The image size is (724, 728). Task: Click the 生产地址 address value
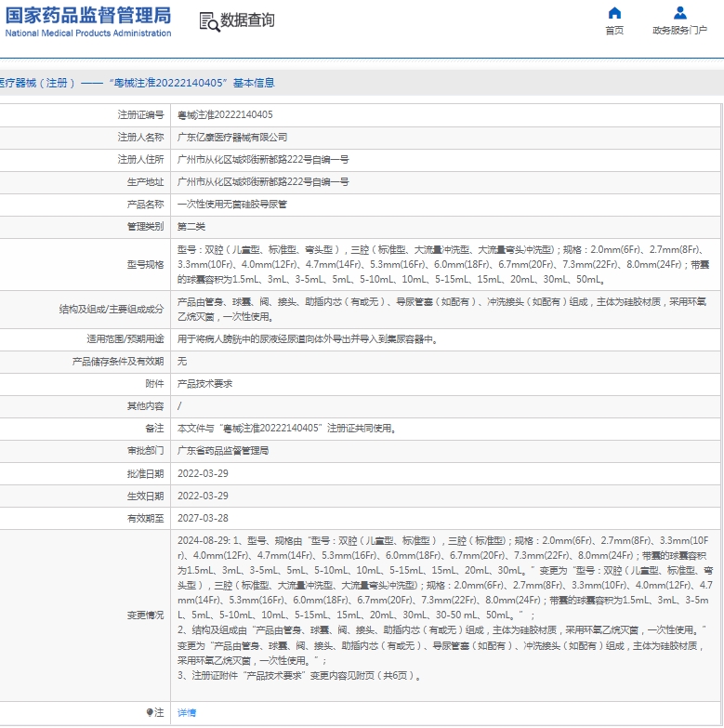click(x=263, y=181)
